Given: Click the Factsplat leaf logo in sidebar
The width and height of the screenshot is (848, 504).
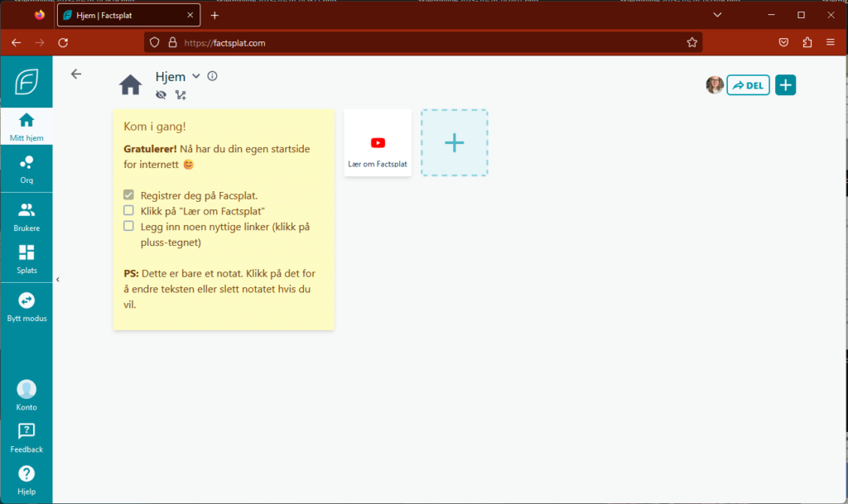Looking at the screenshot, I should (x=26, y=83).
